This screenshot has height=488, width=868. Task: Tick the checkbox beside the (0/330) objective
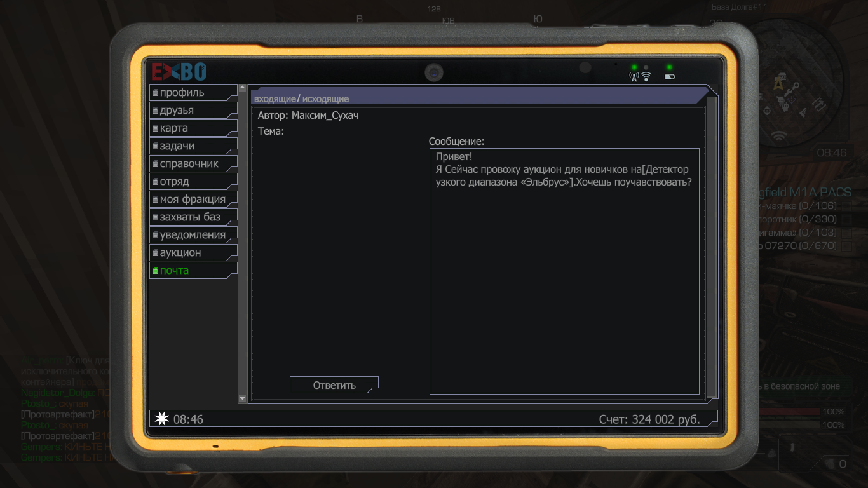click(846, 219)
